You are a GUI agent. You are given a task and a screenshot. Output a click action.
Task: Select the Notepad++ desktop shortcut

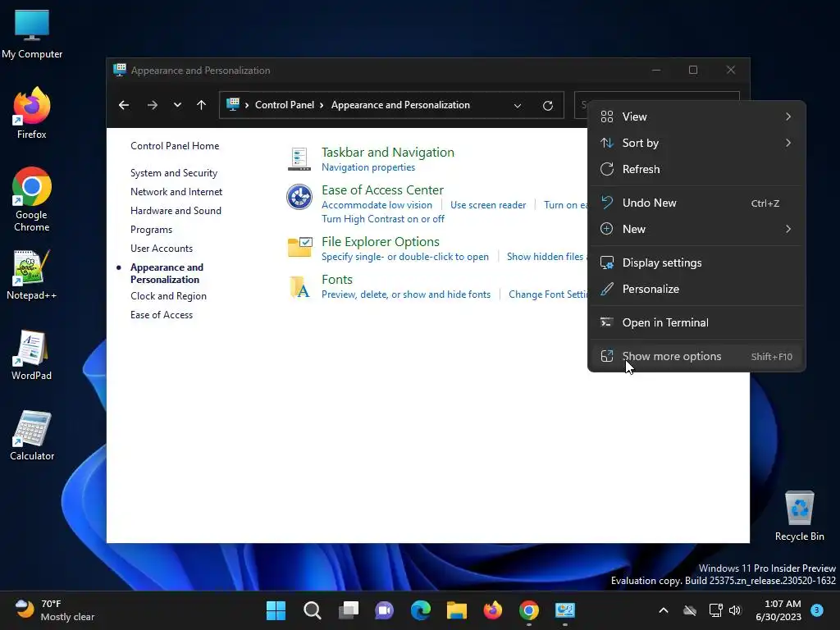(x=32, y=274)
